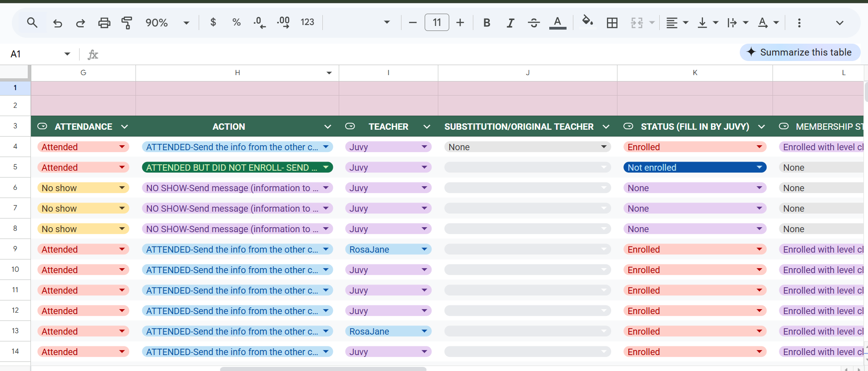This screenshot has width=868, height=371.
Task: Open the borders tool icon
Action: tap(612, 23)
